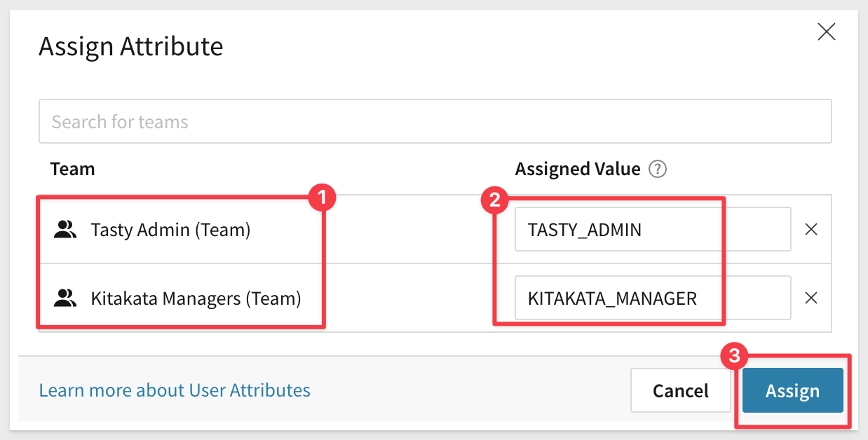Edit the TASTY_ADMIN assigned value field

[x=652, y=229]
